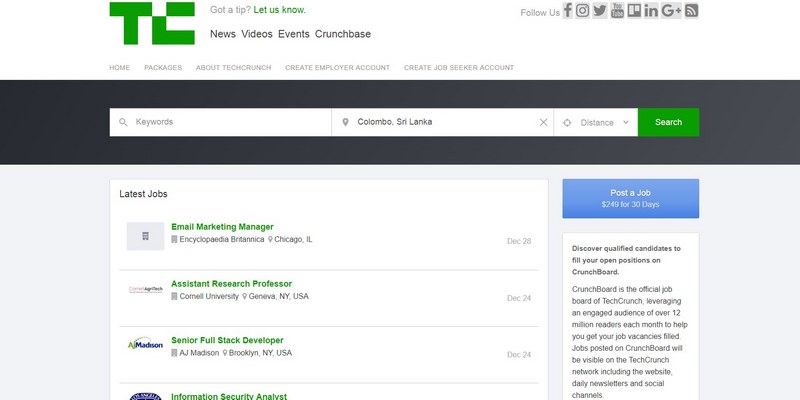Image resolution: width=800 pixels, height=400 pixels.
Task: Clear the Colombo, Sri Lanka location
Action: 543,122
